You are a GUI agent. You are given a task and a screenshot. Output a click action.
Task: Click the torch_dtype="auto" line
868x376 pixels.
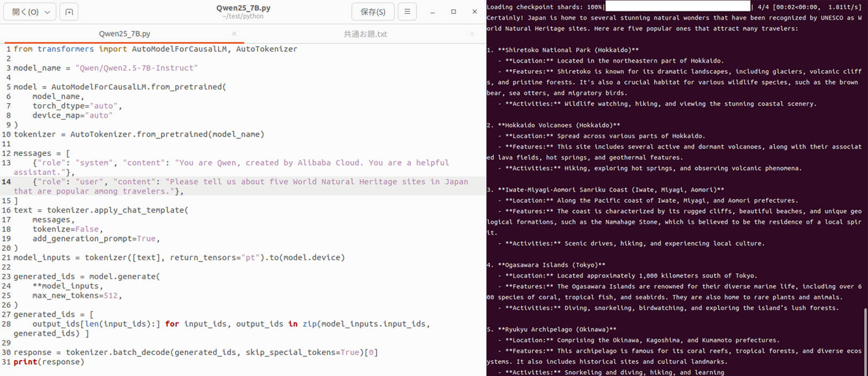[x=77, y=106]
